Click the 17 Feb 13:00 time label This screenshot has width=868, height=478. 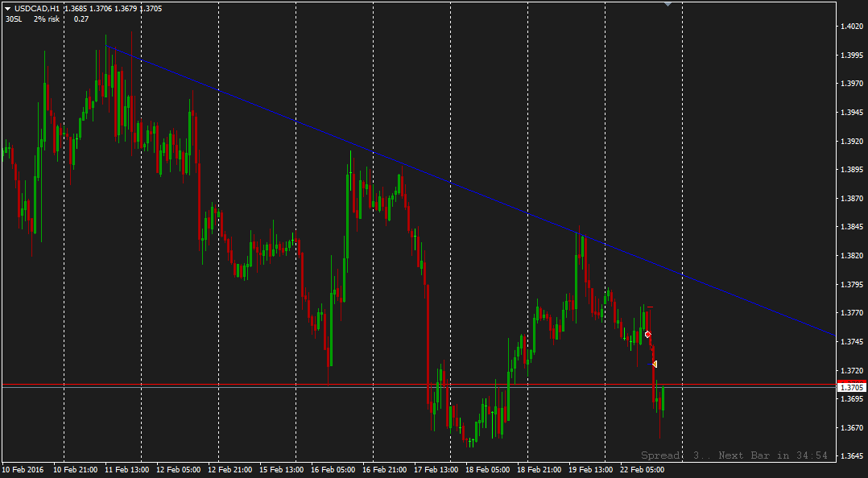[436, 470]
